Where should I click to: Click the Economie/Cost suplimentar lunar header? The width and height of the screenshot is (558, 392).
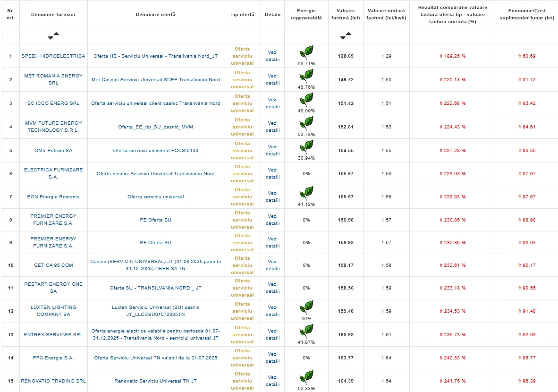pyautogui.click(x=527, y=14)
